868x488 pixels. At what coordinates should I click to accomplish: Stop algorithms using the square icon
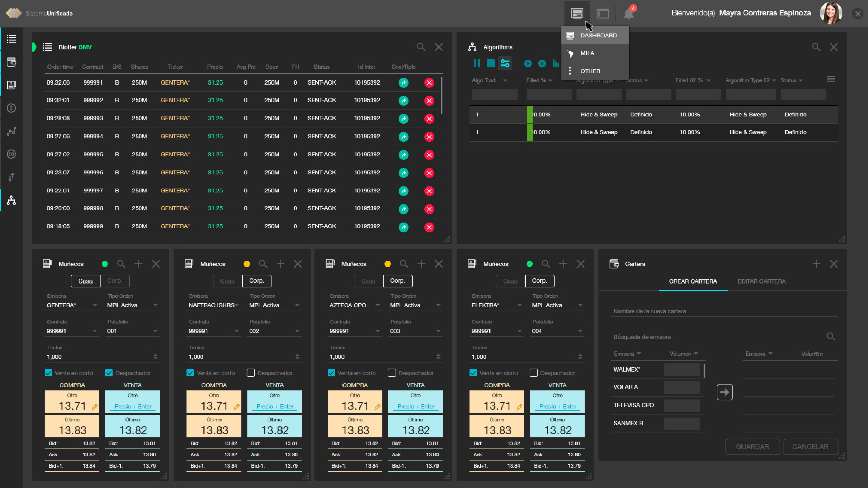pos(491,63)
